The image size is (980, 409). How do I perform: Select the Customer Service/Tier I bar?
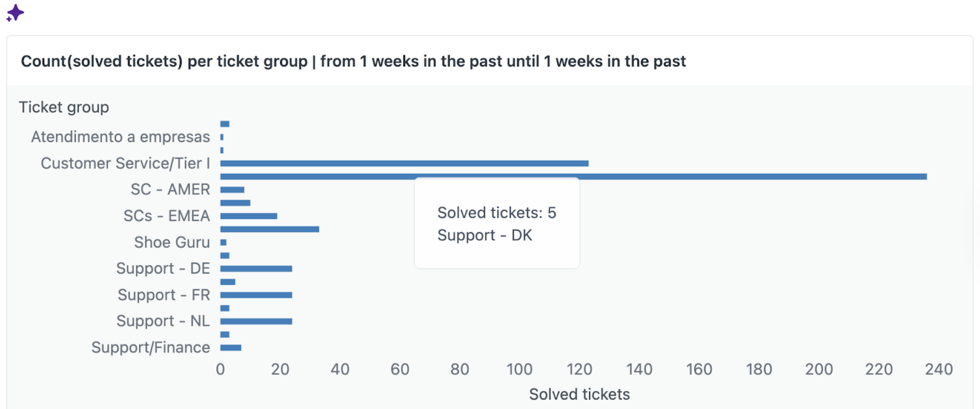click(404, 163)
